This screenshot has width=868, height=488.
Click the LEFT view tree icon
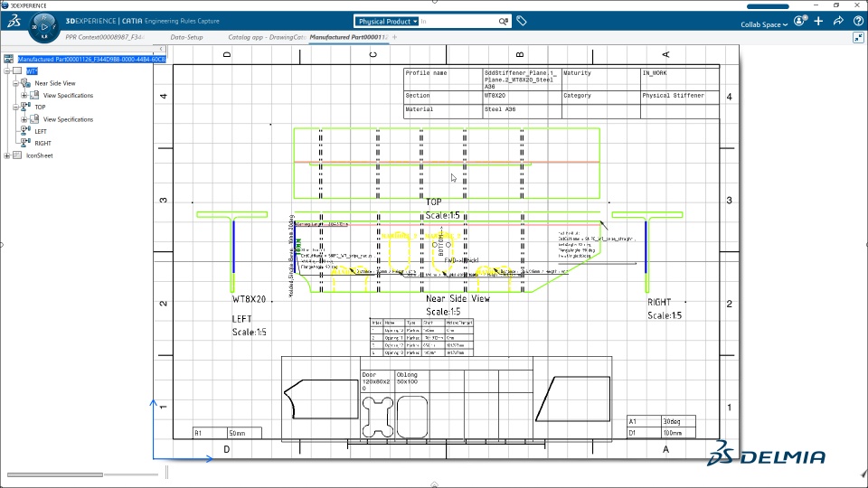25,130
